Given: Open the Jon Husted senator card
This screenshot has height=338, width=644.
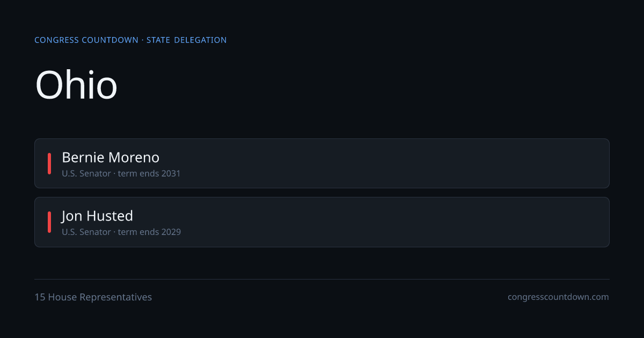Looking at the screenshot, I should coord(322,222).
